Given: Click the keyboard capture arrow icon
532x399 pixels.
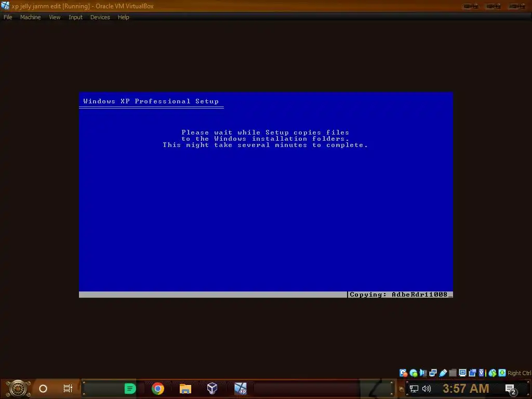Looking at the screenshot, I should 502,373.
